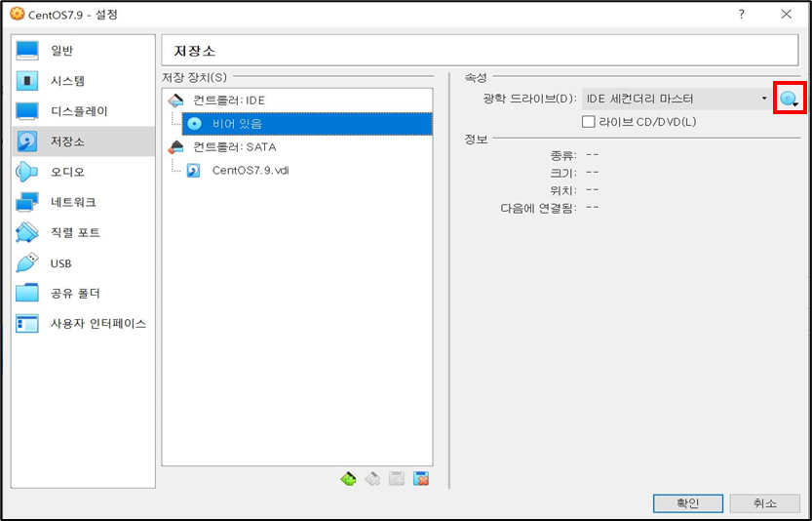812x521 pixels.
Task: Open the 시스템 settings category
Action: (x=83, y=81)
